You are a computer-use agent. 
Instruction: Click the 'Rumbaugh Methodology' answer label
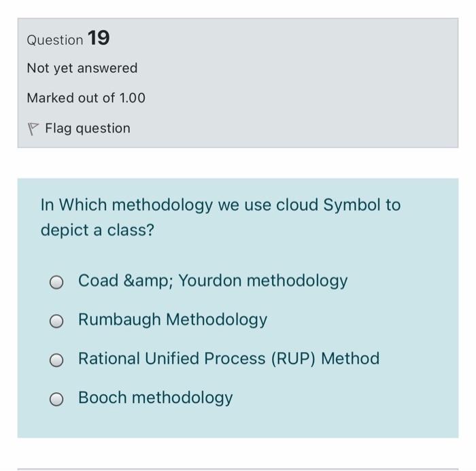pos(173,319)
